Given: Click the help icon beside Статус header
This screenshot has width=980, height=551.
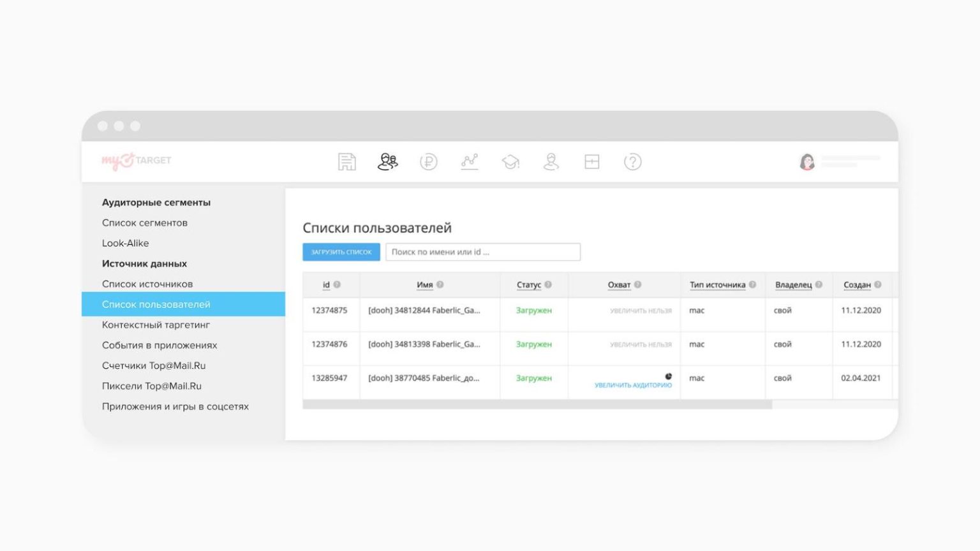Looking at the screenshot, I should coord(548,285).
